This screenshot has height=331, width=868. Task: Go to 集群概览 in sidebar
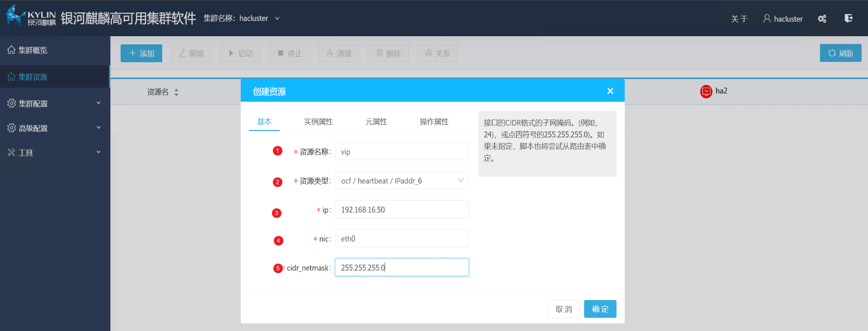(x=55, y=50)
